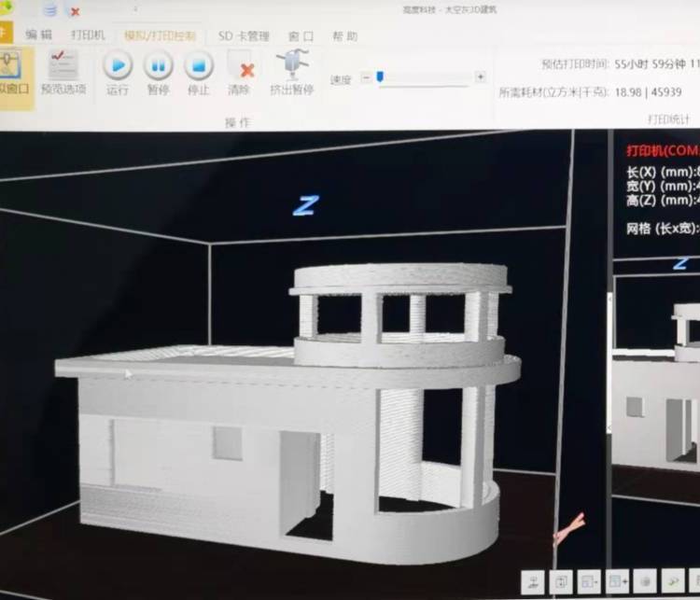Select the 模拟/打印控制 tab
This screenshot has height=600, width=700.
160,35
